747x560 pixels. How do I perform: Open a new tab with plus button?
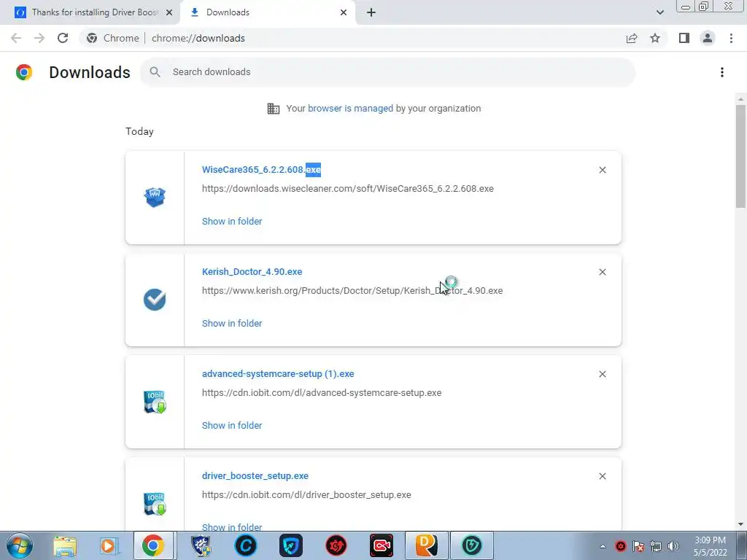[371, 12]
